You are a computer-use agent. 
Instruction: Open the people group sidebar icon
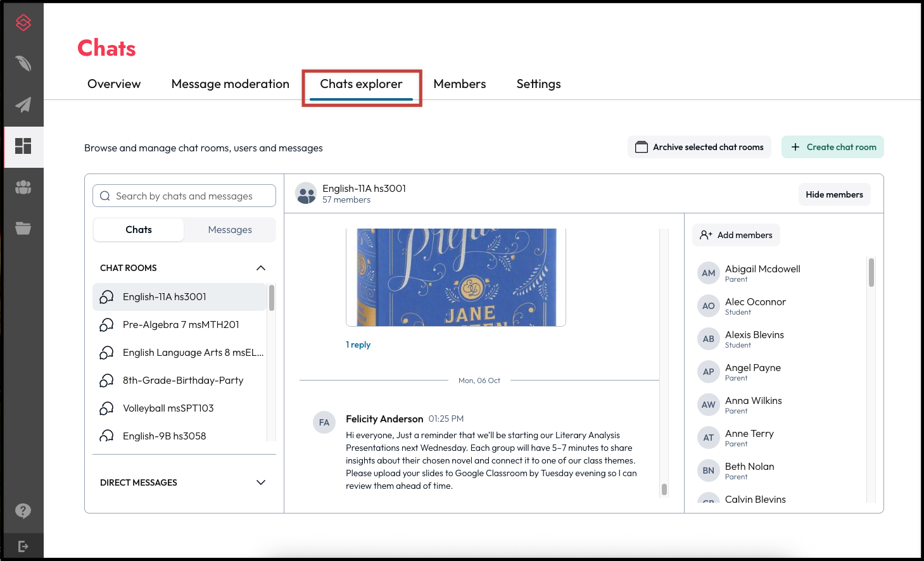(x=23, y=187)
